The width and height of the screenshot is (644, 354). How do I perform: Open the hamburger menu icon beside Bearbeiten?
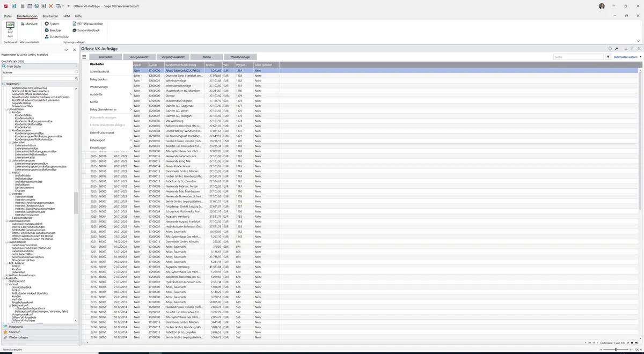tap(84, 57)
